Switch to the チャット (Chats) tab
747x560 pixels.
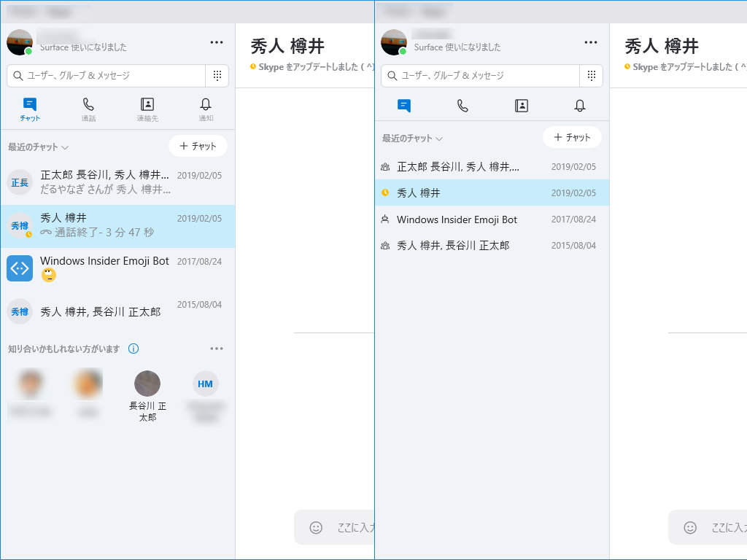coord(28,108)
